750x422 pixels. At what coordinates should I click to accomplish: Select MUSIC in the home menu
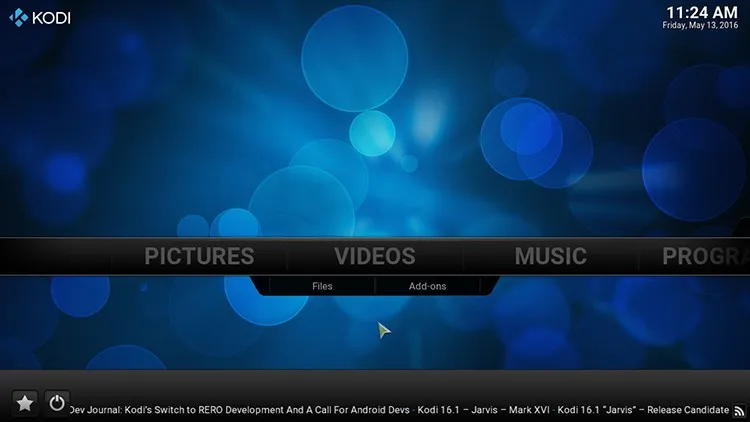[x=551, y=256]
